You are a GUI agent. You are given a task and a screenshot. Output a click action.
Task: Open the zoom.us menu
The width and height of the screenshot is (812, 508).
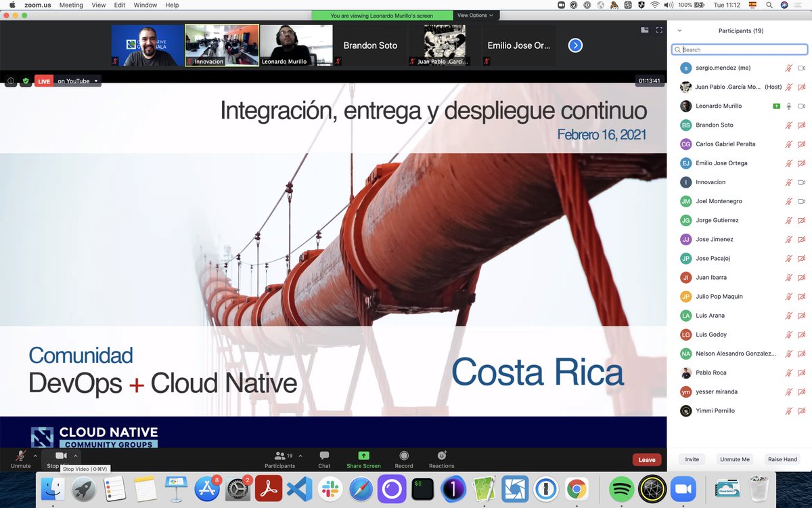(x=37, y=5)
